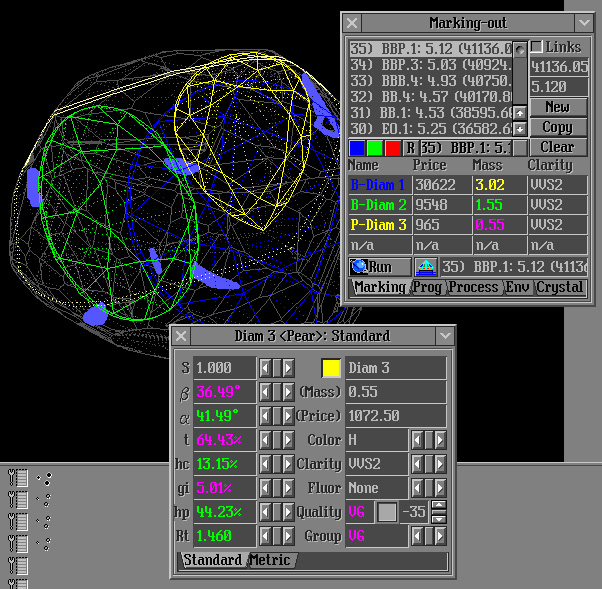Image resolution: width=602 pixels, height=589 pixels.
Task: Click the third wrench-list icon at bottom left
Action: click(17, 521)
